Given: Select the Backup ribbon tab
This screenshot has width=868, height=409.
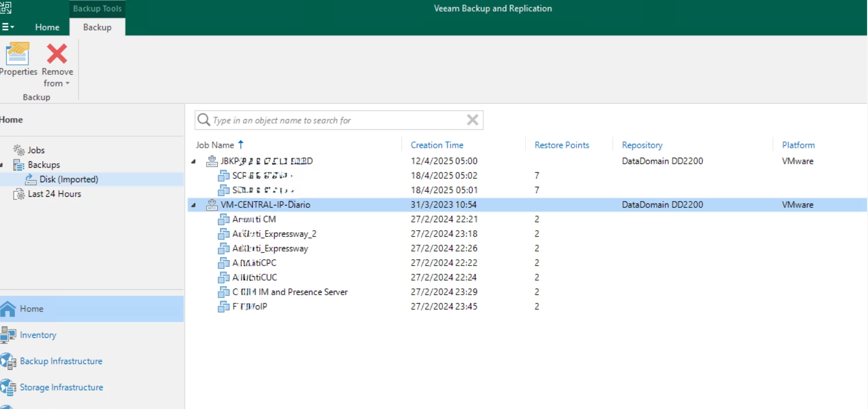Looking at the screenshot, I should pos(97,27).
